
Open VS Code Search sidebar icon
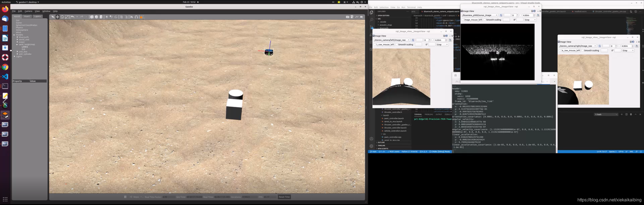coord(371,20)
